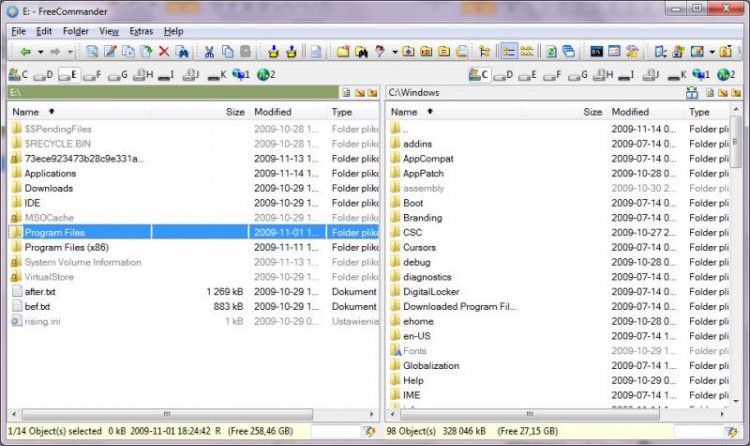Switch to details view mode
Viewport: 750px width, 446px height.
pyautogui.click(x=508, y=51)
